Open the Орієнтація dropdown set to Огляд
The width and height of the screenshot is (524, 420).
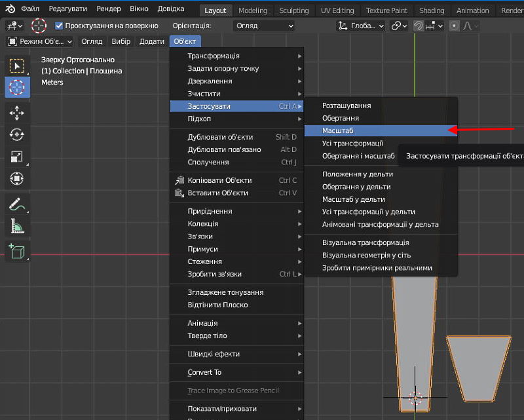pos(264,26)
